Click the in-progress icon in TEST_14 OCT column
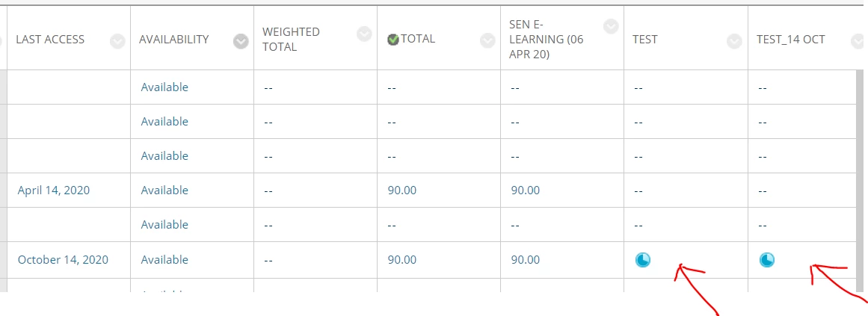The image size is (868, 316). (x=767, y=260)
